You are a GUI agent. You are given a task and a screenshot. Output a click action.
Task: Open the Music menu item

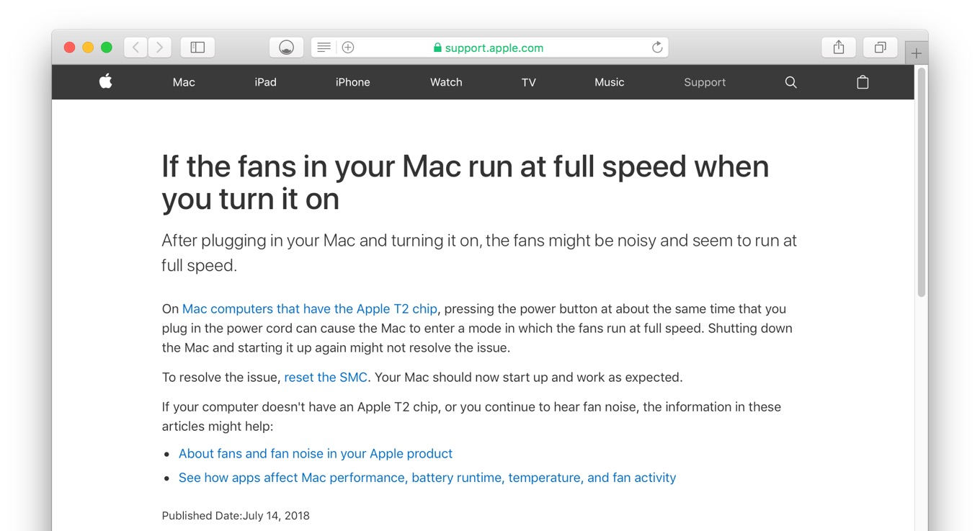tap(610, 82)
